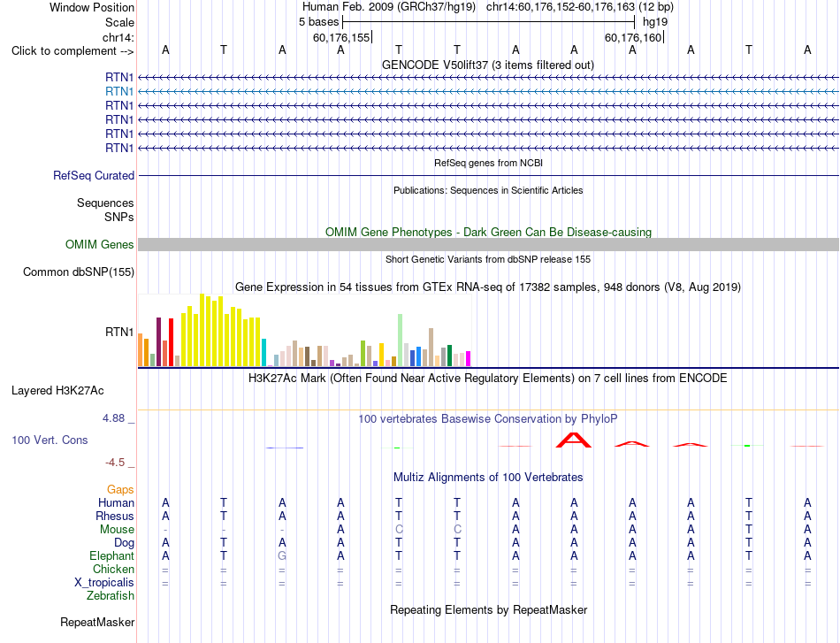Viewport: 840px width, 643px height.
Task: Click the orange 'Gaps' row label
Action: coord(120,490)
